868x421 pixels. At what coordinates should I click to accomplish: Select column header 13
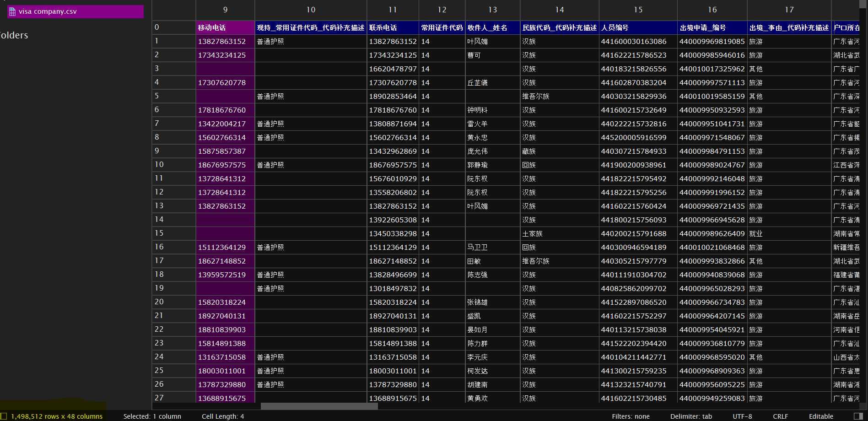[x=492, y=10]
